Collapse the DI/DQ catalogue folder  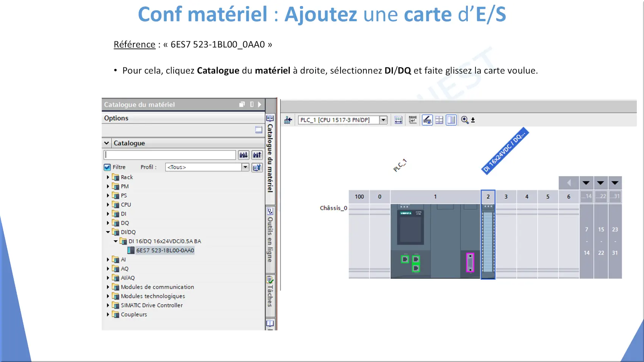[108, 232]
